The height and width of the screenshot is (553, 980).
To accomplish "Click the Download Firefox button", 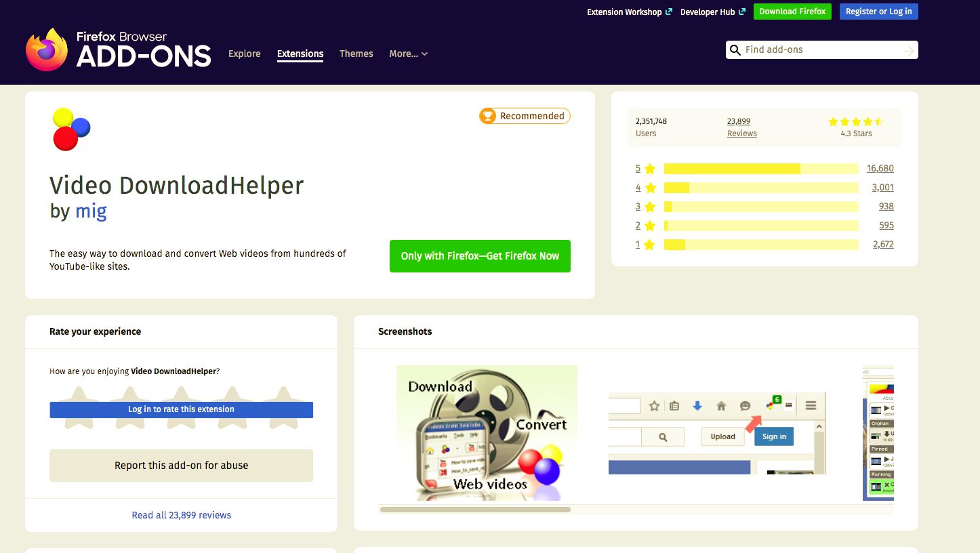I will pos(792,12).
